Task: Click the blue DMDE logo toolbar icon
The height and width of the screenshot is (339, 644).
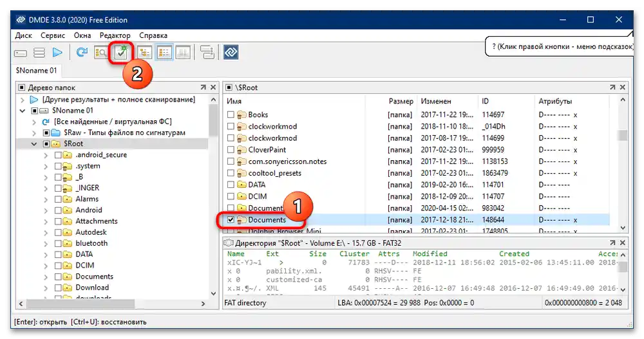Action: [x=231, y=52]
